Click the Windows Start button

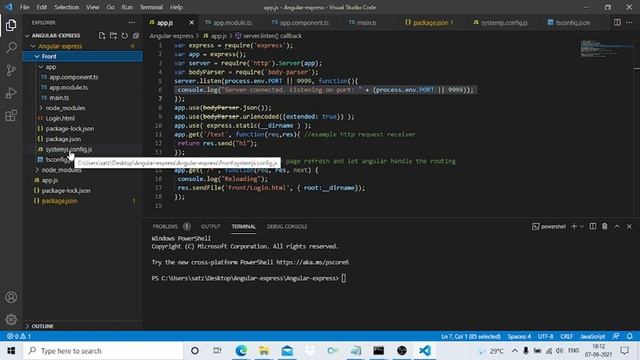[11, 351]
